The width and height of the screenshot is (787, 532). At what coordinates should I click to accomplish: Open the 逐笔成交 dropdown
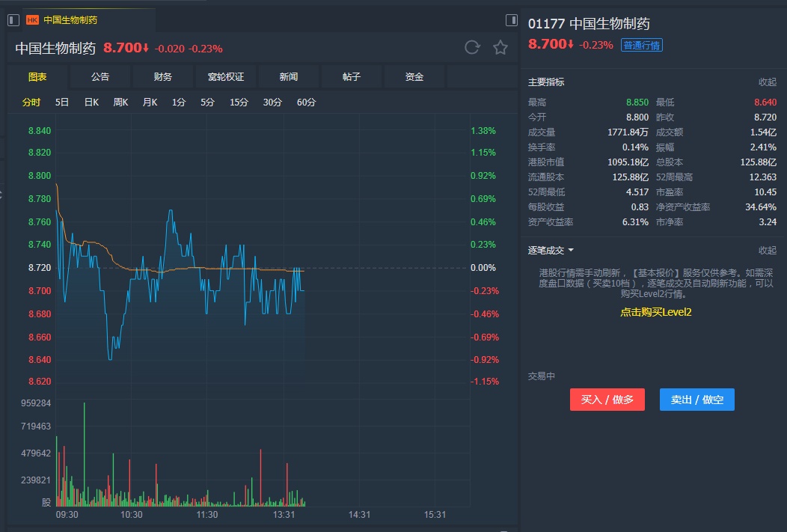[x=551, y=250]
